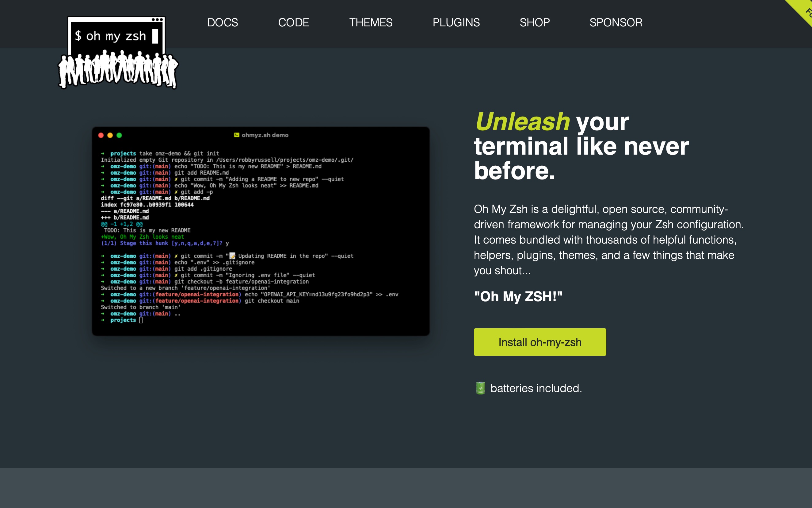Click the terminal icon beside ohmyz.sh demo
812x508 pixels.
pyautogui.click(x=237, y=135)
